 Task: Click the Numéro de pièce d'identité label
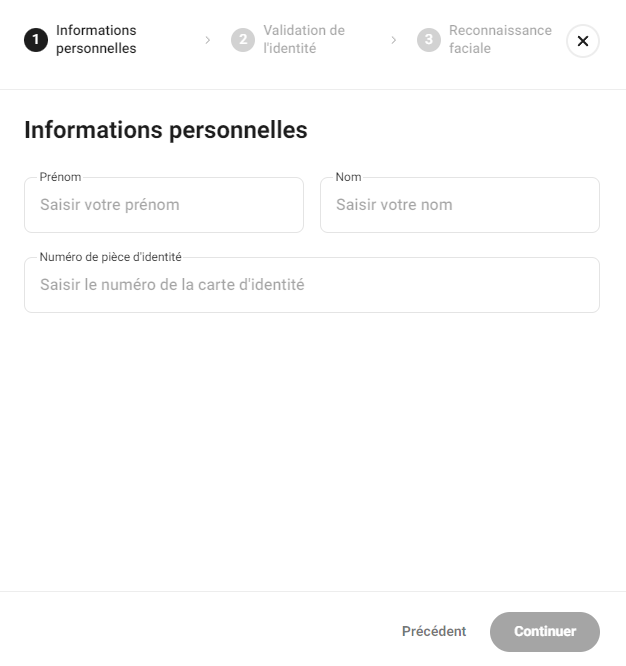(x=110, y=257)
